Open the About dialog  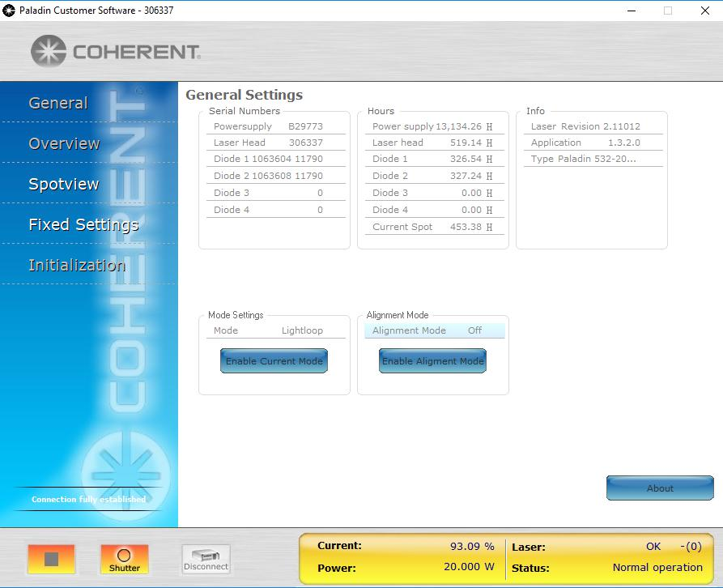click(659, 488)
